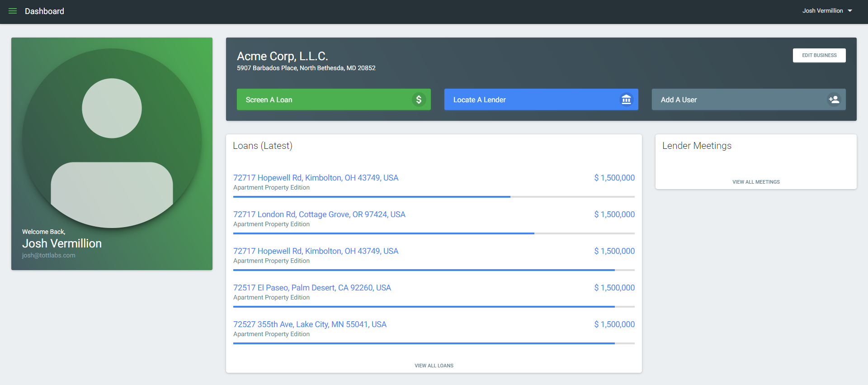868x385 pixels.
Task: Click the progress bar under London Rd loan
Action: pyautogui.click(x=434, y=233)
